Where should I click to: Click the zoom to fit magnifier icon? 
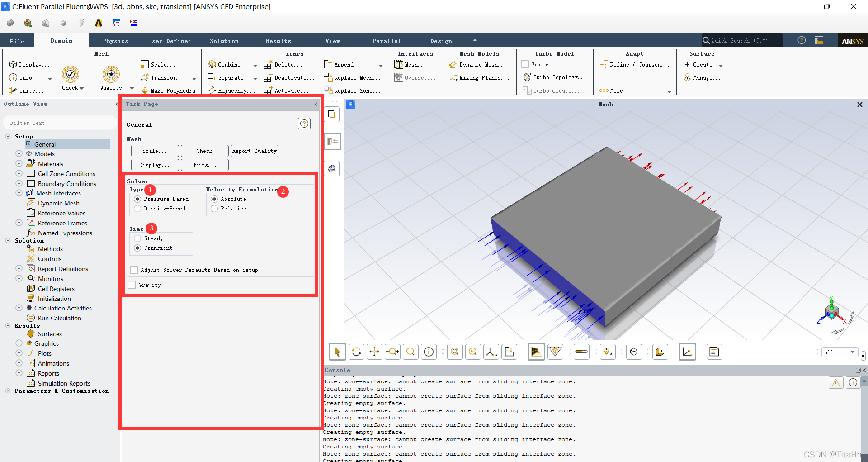pos(455,352)
